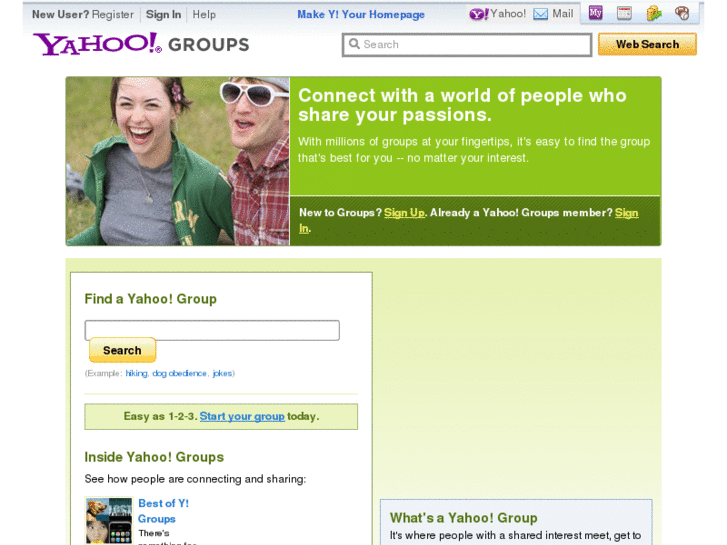The image size is (727, 545).
Task: Click Make Y! Your Homepage
Action: pyautogui.click(x=361, y=14)
